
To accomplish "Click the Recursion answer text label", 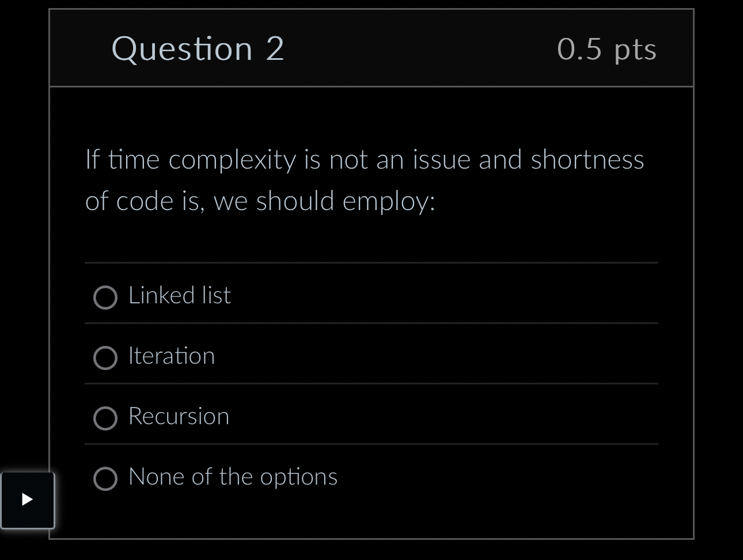I will tap(179, 416).
